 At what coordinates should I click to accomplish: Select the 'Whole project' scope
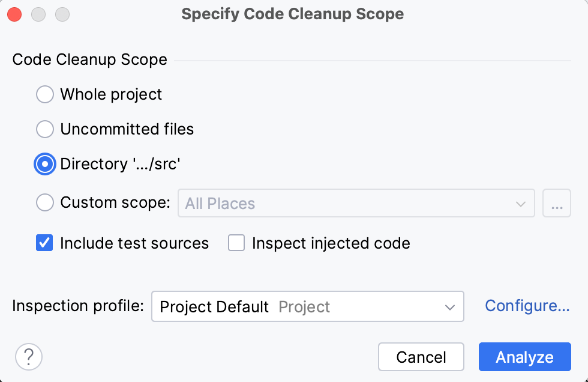(x=44, y=94)
